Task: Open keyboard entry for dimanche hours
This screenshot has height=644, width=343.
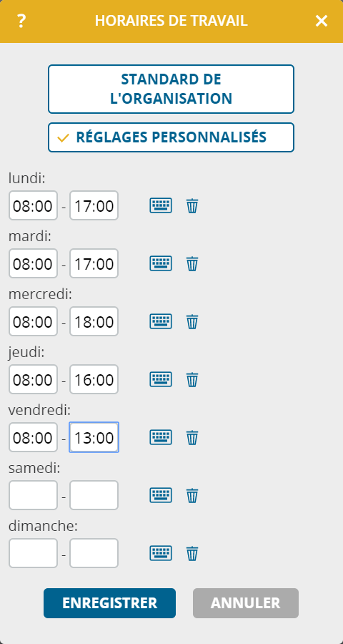Action: pos(160,553)
